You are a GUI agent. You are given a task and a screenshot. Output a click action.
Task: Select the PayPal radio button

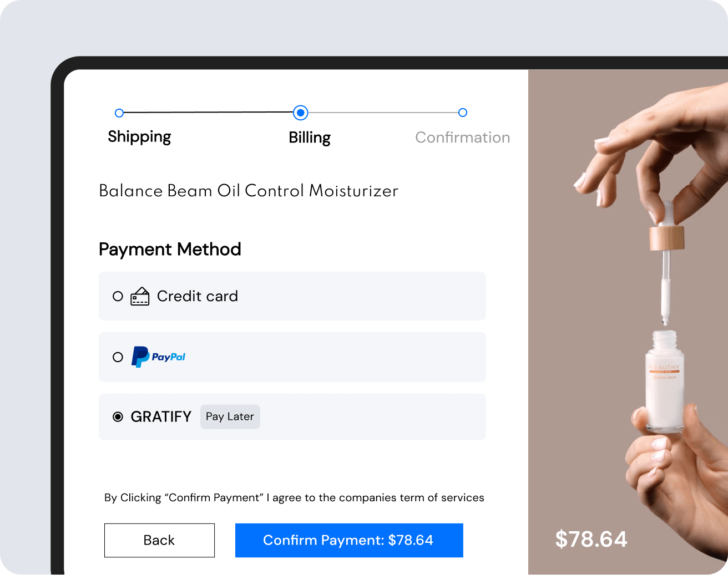pyautogui.click(x=118, y=357)
